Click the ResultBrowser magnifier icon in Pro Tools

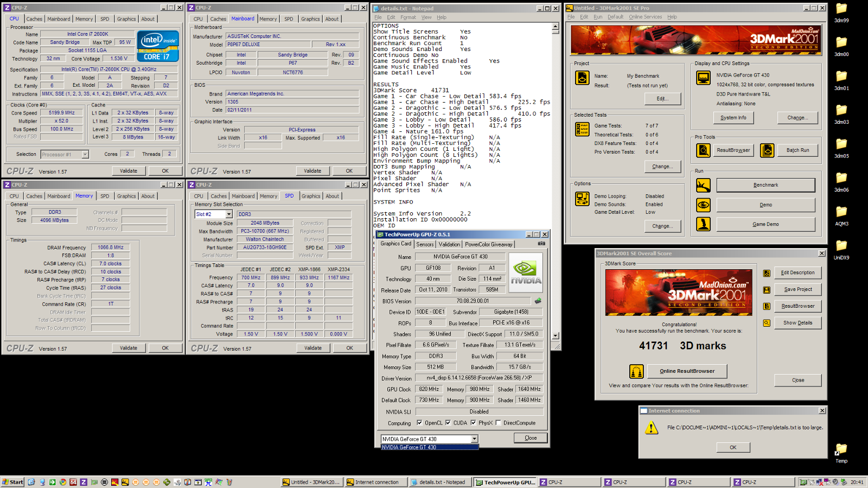coord(703,150)
